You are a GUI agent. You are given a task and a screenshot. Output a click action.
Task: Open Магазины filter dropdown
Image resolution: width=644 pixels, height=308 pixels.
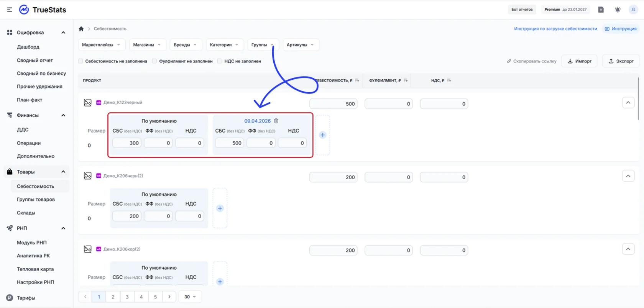147,45
